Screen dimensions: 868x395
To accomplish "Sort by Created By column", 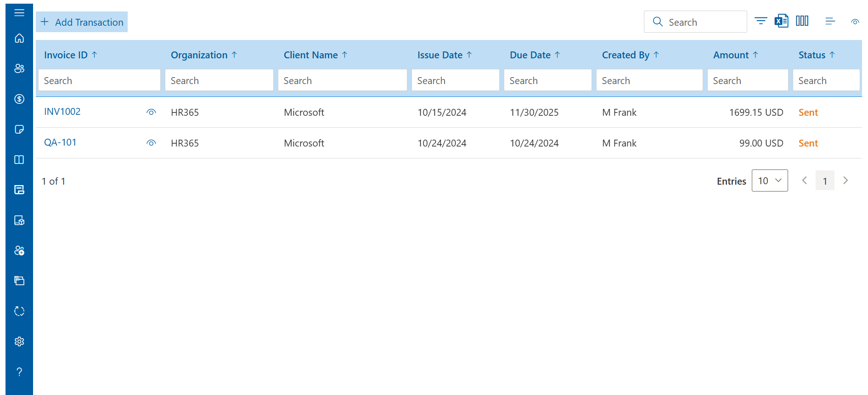I will [631, 55].
